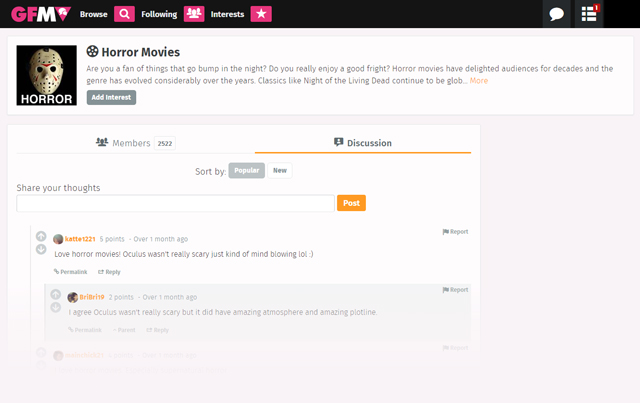
Task: Click the GFM logo
Action: coord(41,14)
